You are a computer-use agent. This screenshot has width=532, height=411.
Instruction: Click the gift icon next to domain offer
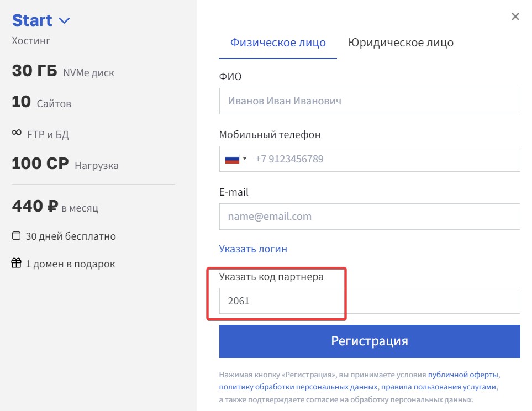(16, 264)
